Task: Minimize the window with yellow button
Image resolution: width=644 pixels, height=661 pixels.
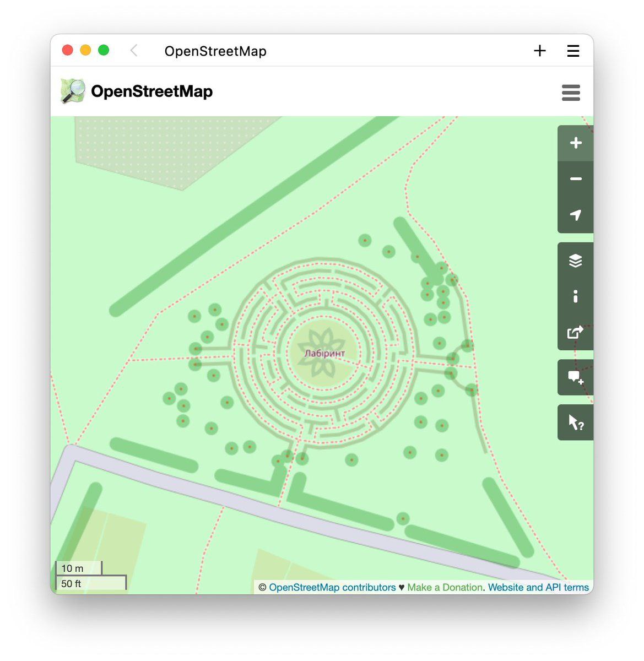Action: point(85,50)
